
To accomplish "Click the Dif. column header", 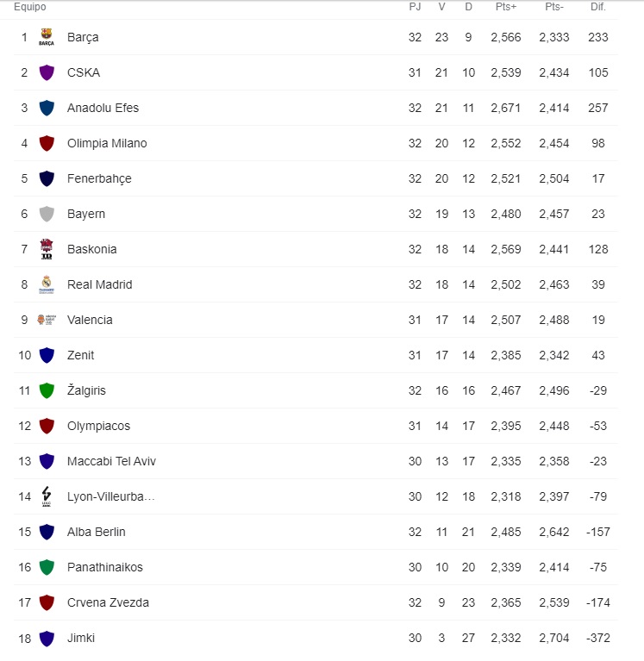I will (597, 7).
